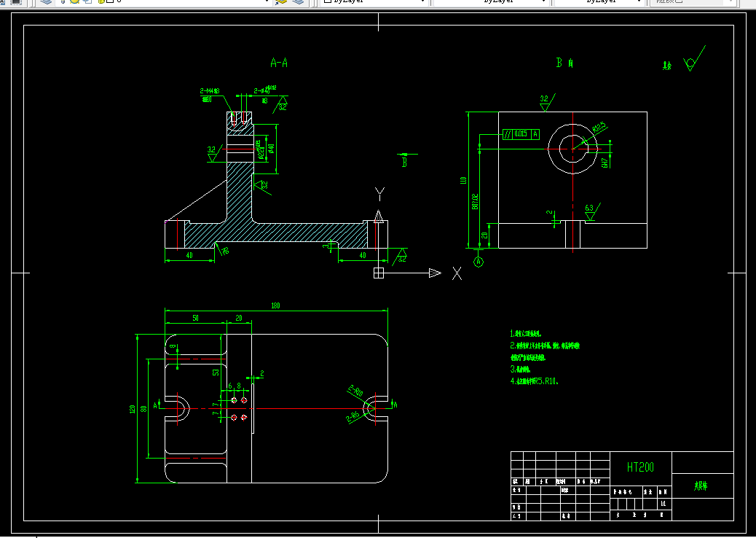The height and width of the screenshot is (538, 756).
Task: Select the ø40 diameter dimension
Action: coord(271,149)
